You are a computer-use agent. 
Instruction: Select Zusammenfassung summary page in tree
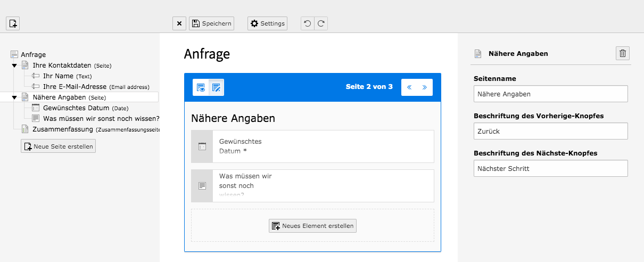[63, 129]
